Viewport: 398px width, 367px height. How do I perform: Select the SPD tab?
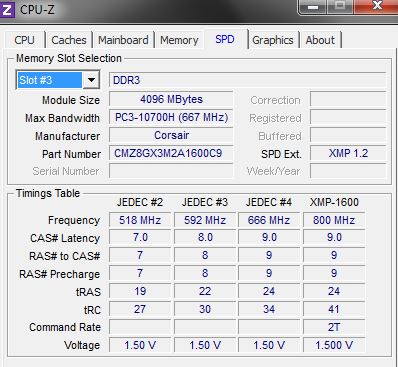click(225, 39)
